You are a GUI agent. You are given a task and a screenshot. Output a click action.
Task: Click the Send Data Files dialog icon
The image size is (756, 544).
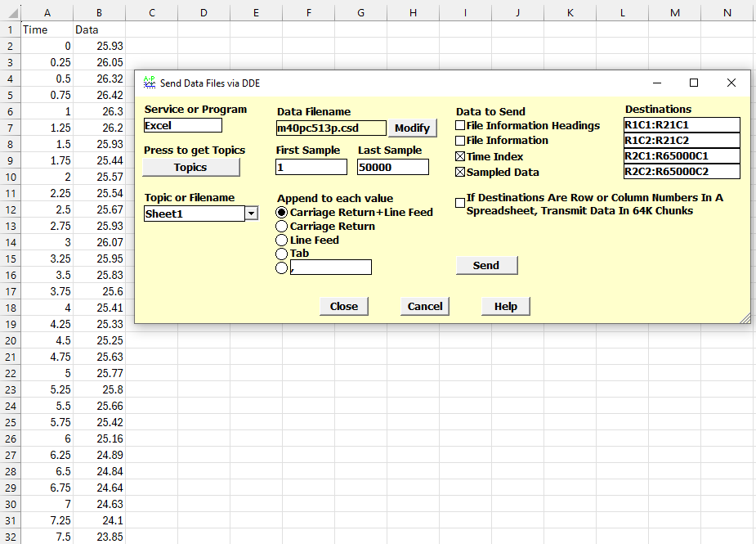click(149, 82)
